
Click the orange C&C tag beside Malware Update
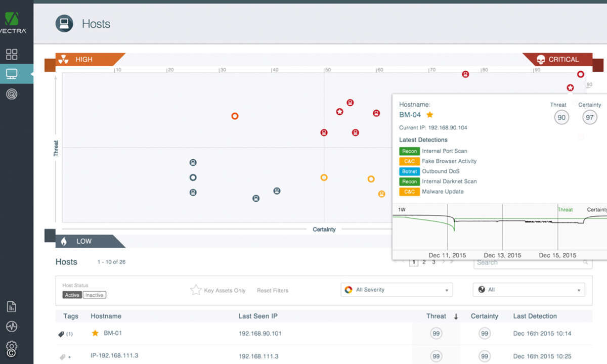click(409, 192)
